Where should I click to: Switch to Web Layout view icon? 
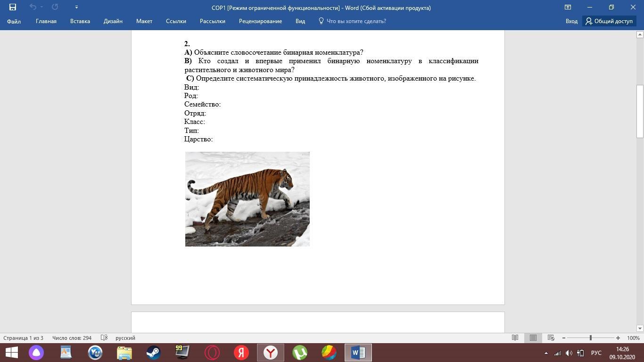click(551, 338)
